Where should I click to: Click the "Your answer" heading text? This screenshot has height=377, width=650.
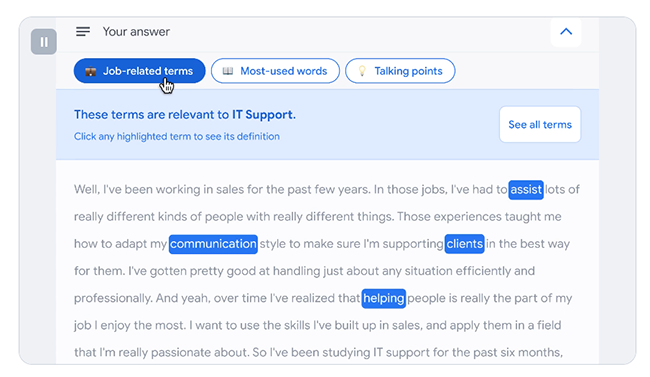click(x=136, y=32)
